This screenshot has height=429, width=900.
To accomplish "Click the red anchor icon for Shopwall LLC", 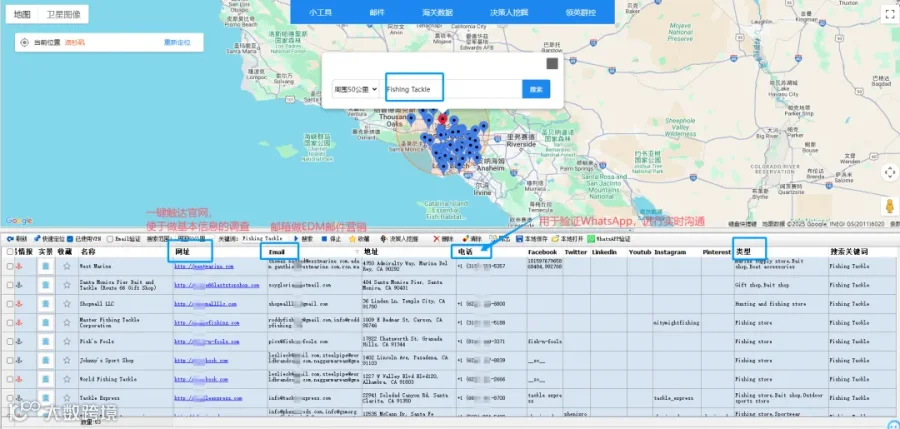I will click(18, 304).
